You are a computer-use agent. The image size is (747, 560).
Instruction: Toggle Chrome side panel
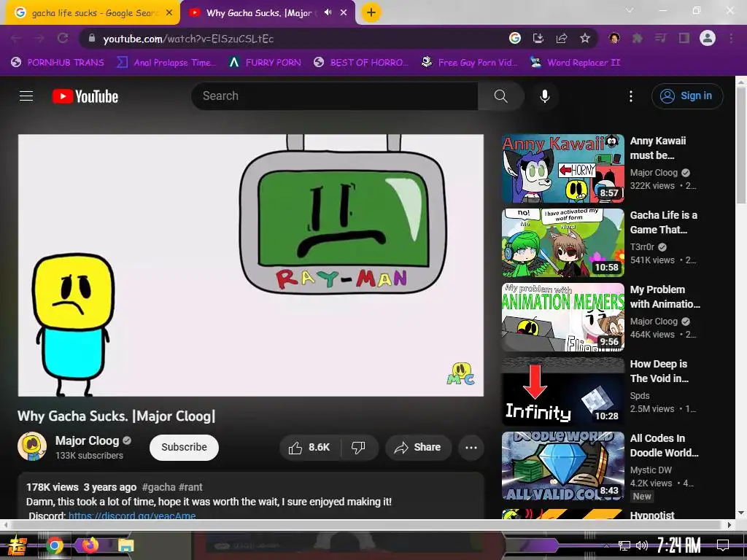click(x=684, y=39)
